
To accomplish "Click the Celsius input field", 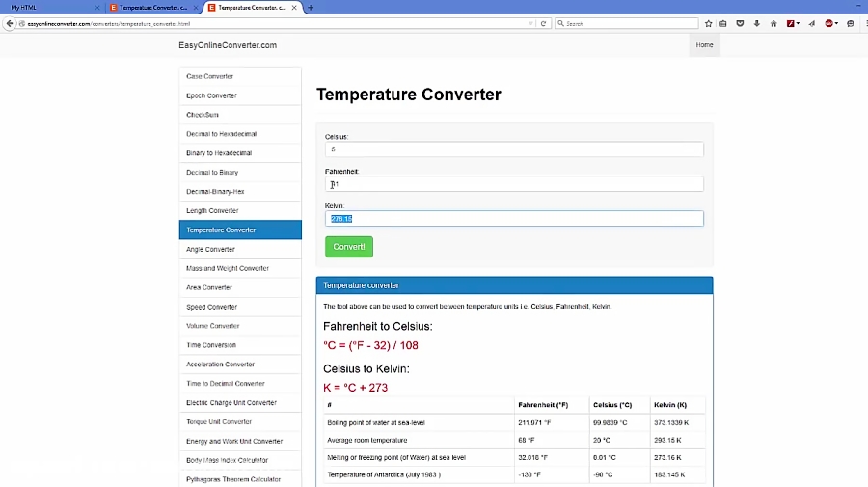I will click(x=514, y=149).
